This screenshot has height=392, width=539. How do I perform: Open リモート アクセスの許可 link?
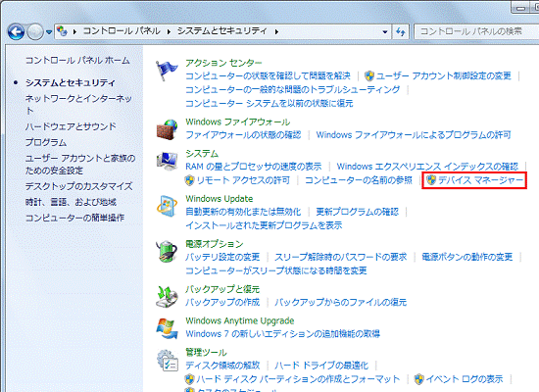click(x=243, y=180)
